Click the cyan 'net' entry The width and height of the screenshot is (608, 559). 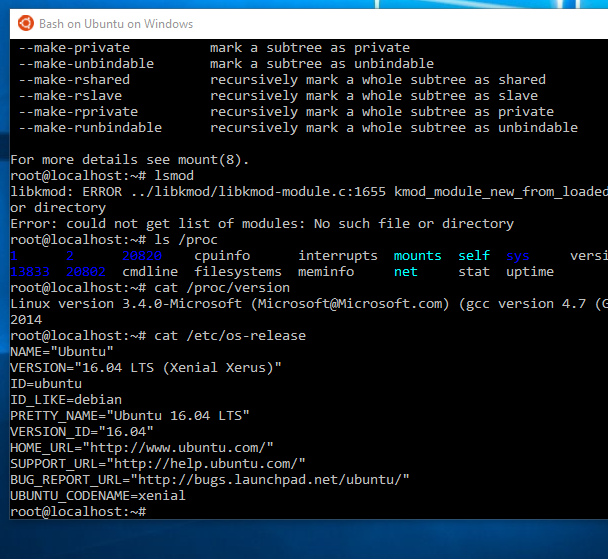click(406, 272)
